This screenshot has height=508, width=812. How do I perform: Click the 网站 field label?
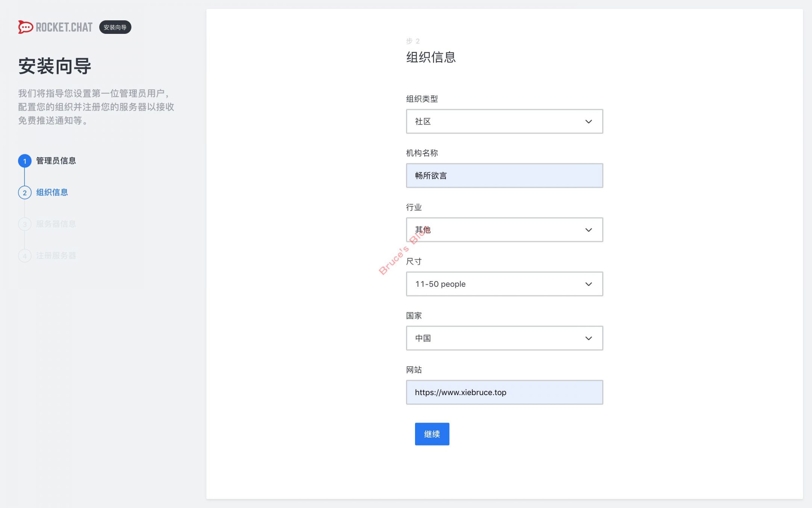click(414, 370)
